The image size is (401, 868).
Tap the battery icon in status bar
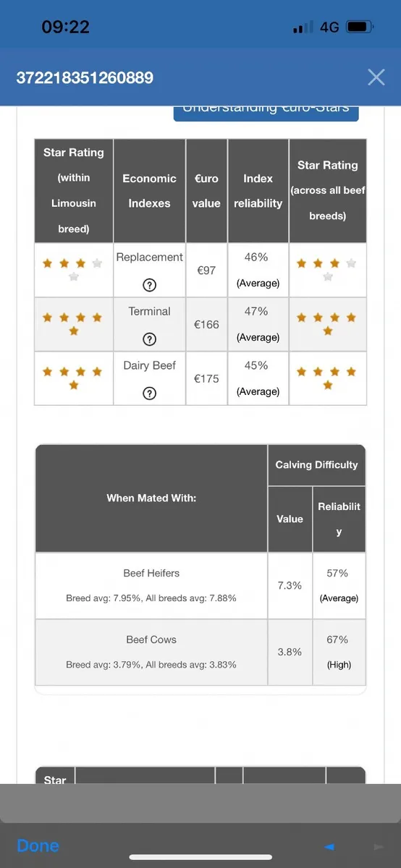[x=360, y=27]
